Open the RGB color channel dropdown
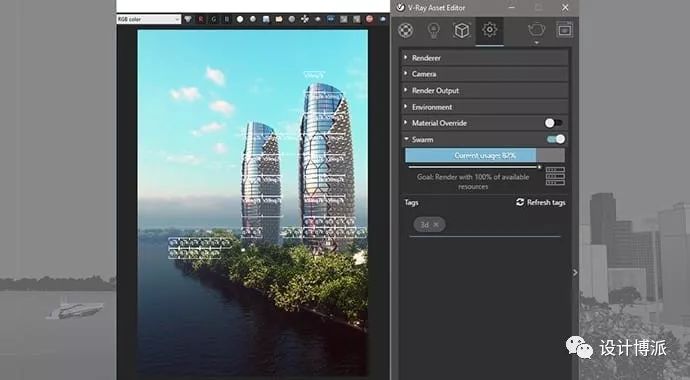The width and height of the screenshot is (690, 380). click(149, 19)
